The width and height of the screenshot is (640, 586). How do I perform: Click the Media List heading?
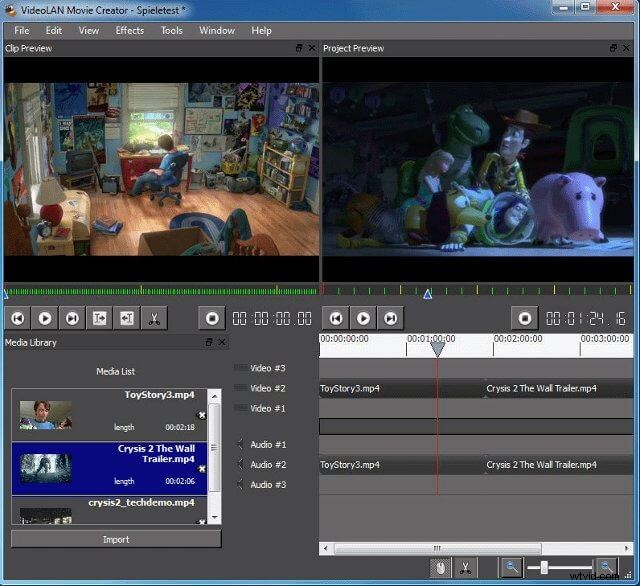point(116,371)
